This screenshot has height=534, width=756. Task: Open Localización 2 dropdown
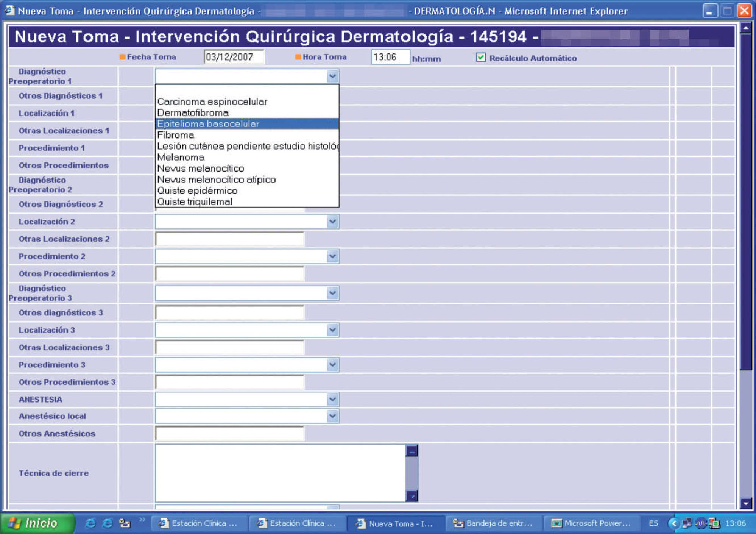[x=332, y=222]
